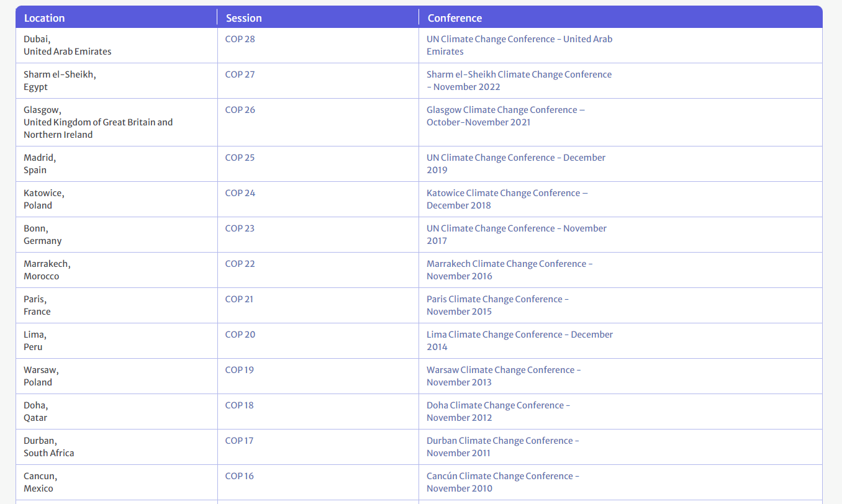842x504 pixels.
Task: Open the COP 18 session link
Action: coord(239,405)
